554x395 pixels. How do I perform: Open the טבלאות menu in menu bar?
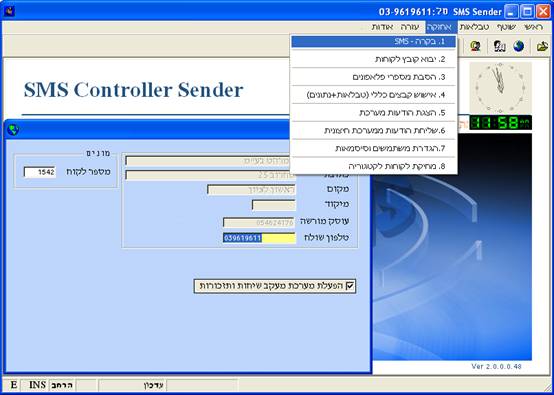[x=474, y=27]
